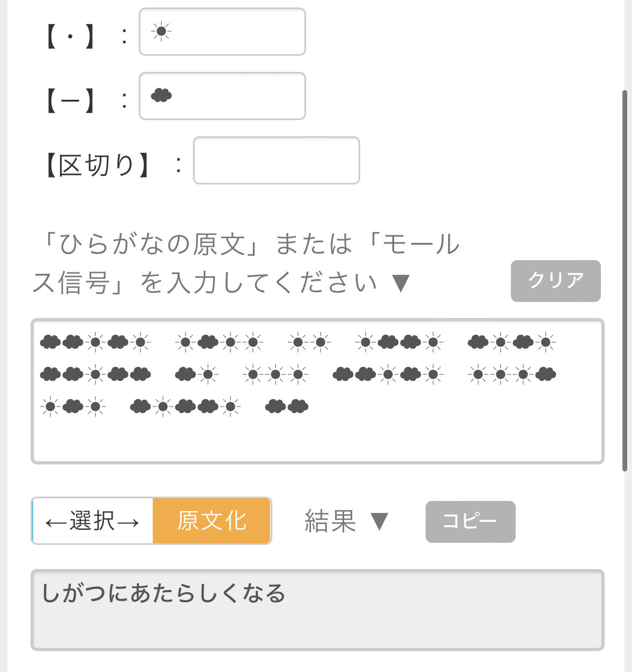Click the two-sun group in first row
Screen dimensions: 632x672
(309, 342)
